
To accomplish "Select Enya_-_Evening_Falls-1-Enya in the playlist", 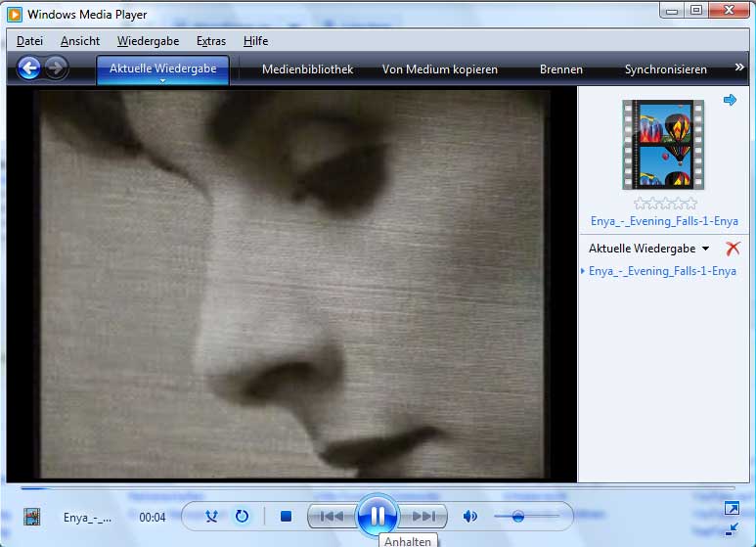I will pos(662,271).
